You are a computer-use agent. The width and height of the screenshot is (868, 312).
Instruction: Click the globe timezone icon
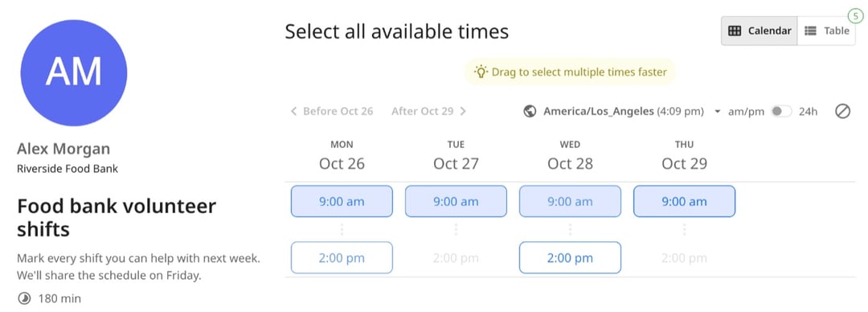(530, 112)
